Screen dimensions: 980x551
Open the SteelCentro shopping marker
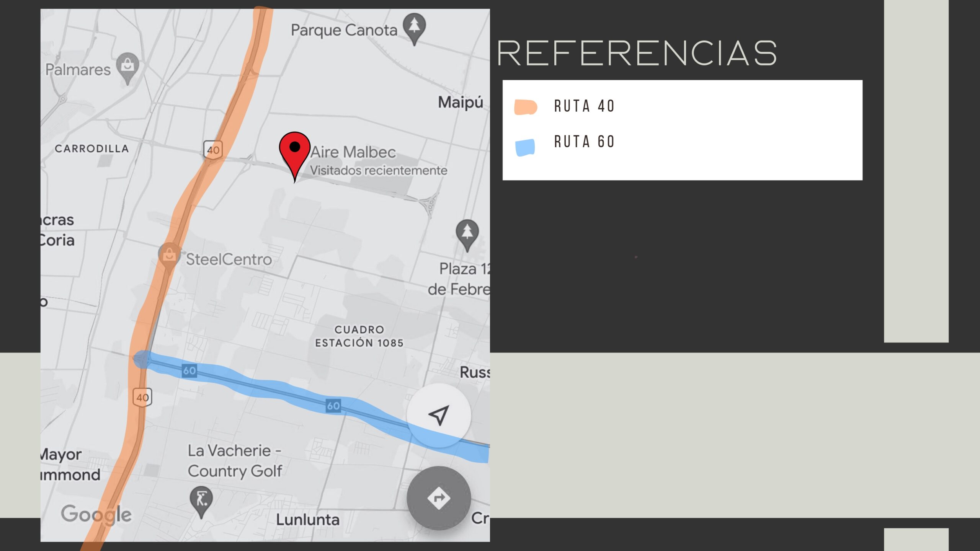[x=169, y=256]
